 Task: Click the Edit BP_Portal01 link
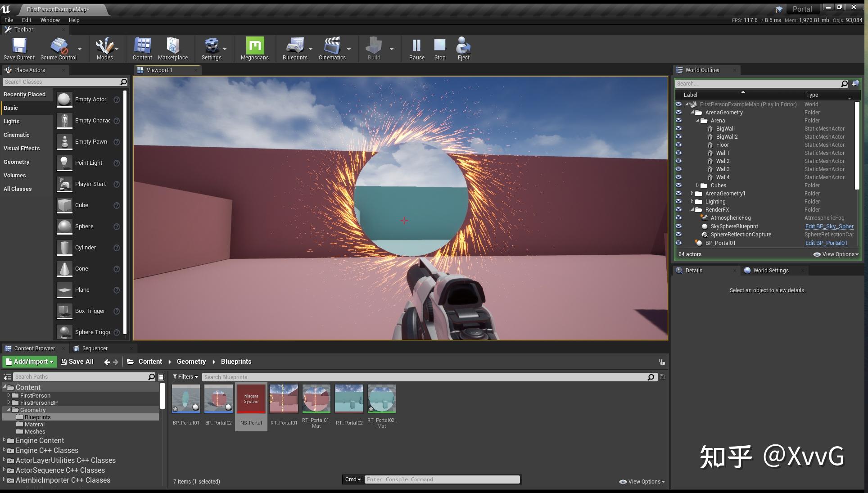click(x=826, y=243)
